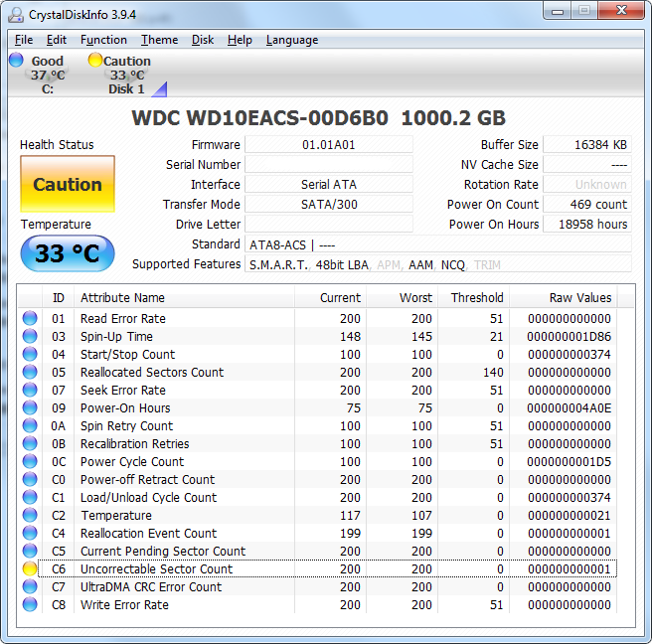
Task: Select the Spin-Up Time attribute name
Action: [116, 336]
